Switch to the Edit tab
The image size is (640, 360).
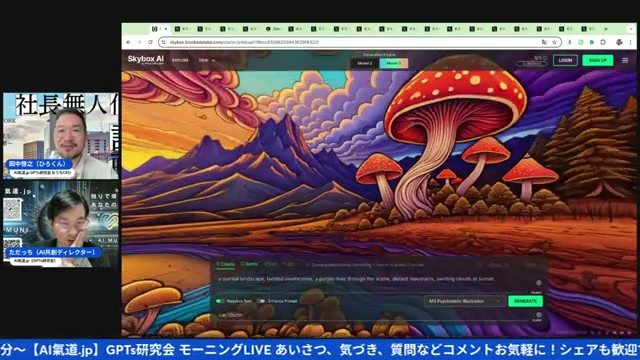click(271, 264)
